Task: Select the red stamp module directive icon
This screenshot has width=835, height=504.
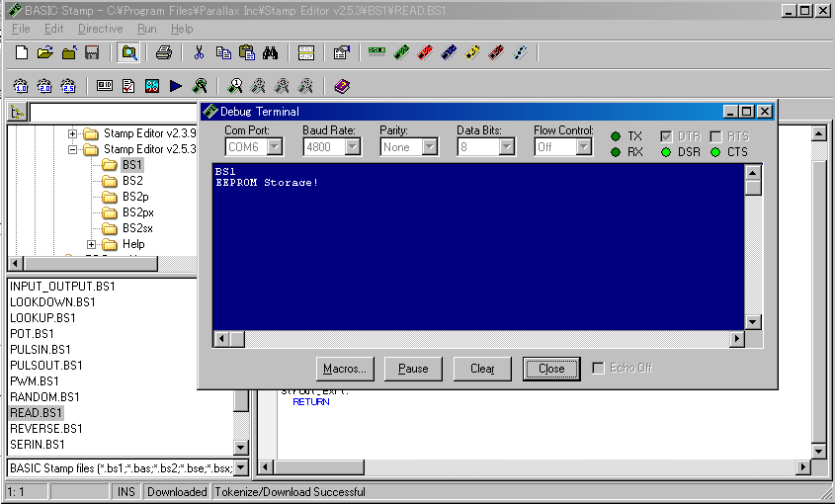Action: click(x=425, y=52)
